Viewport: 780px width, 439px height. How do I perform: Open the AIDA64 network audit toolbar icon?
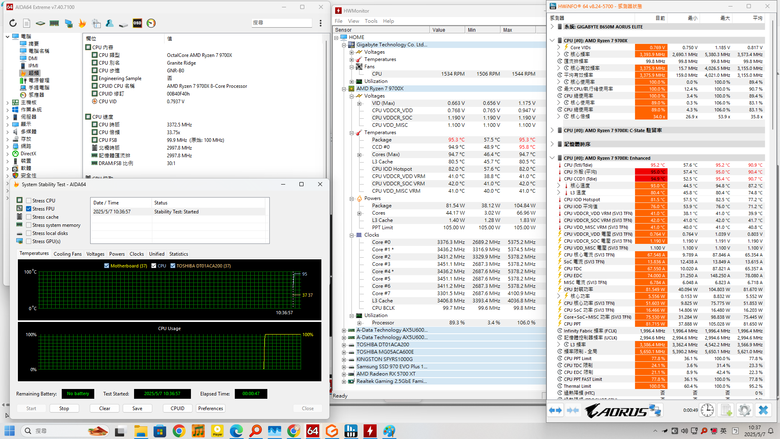pos(69,23)
